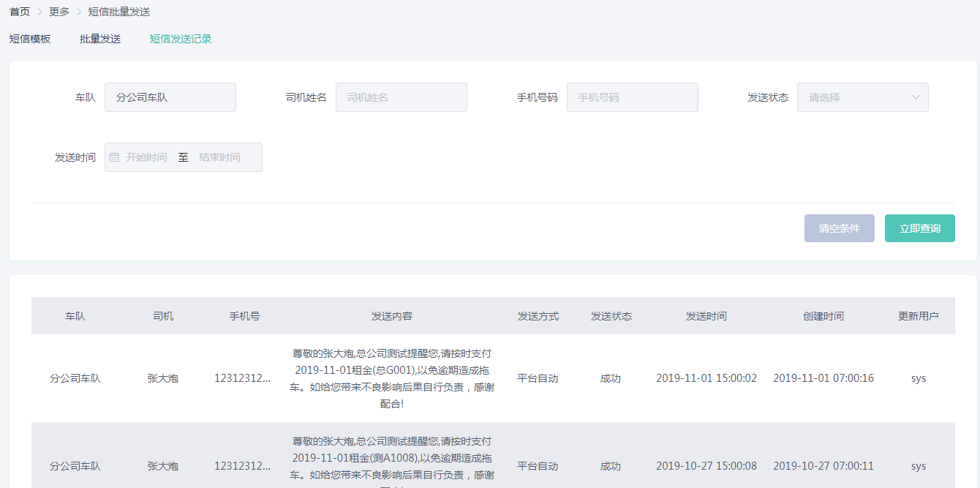
Task: Go to 首页 in breadcrumb
Action: [20, 12]
